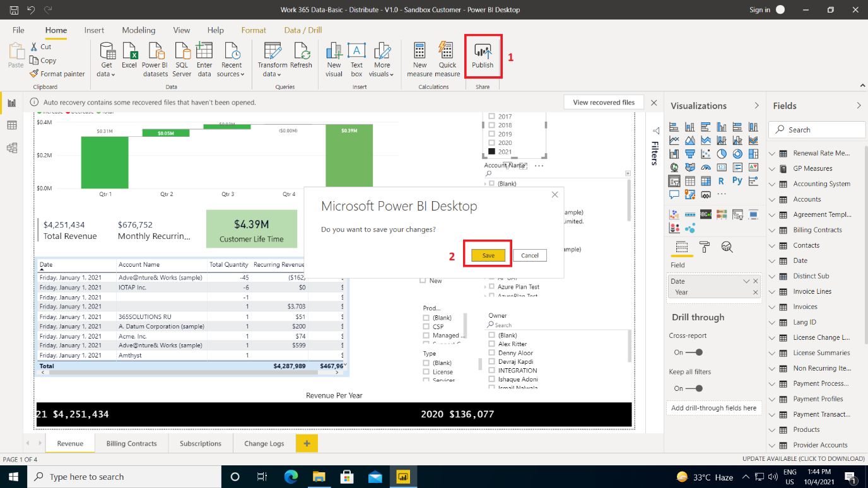Image resolution: width=868 pixels, height=488 pixels.
Task: Select the Matrix visualization icon
Action: pos(706,180)
